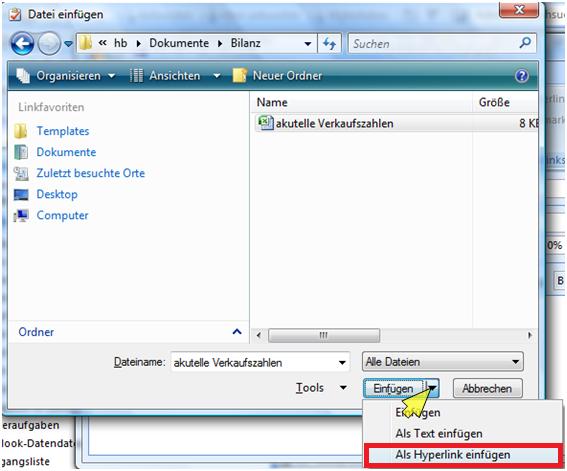Expand arrow after hb breadcrumb

(x=138, y=44)
